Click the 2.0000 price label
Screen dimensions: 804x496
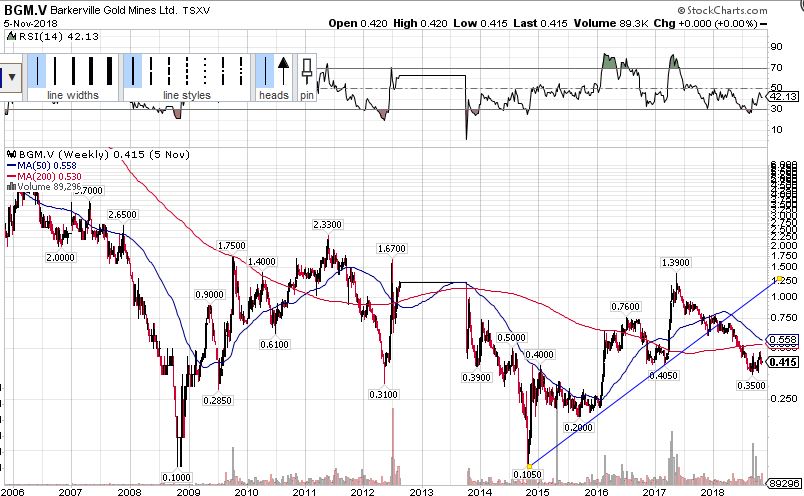coord(61,257)
